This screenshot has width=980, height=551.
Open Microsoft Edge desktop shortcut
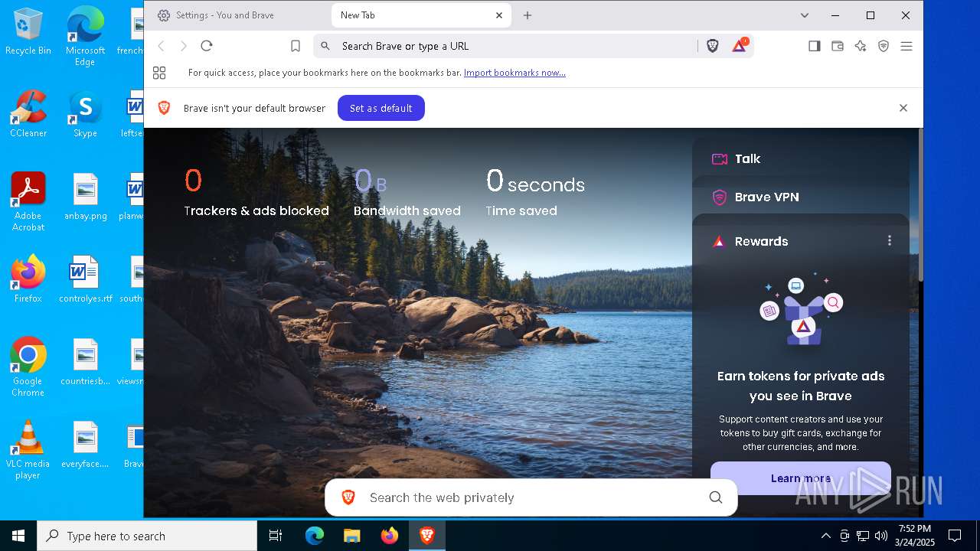point(85,36)
